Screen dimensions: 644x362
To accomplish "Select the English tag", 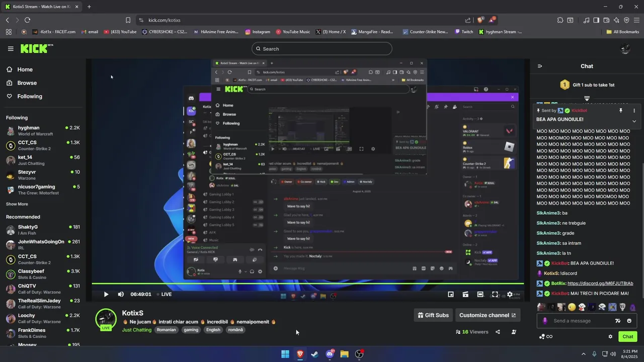I will tap(213, 330).
